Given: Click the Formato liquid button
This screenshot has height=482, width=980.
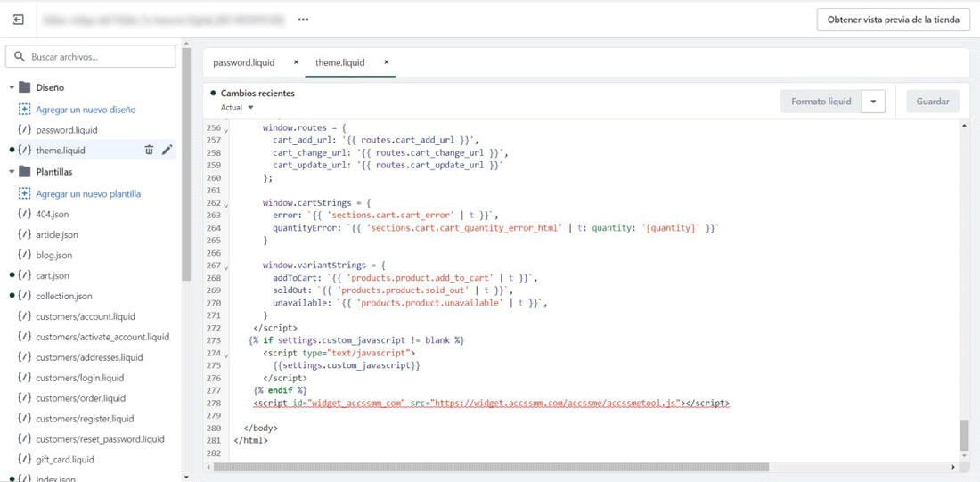Looking at the screenshot, I should 821,102.
